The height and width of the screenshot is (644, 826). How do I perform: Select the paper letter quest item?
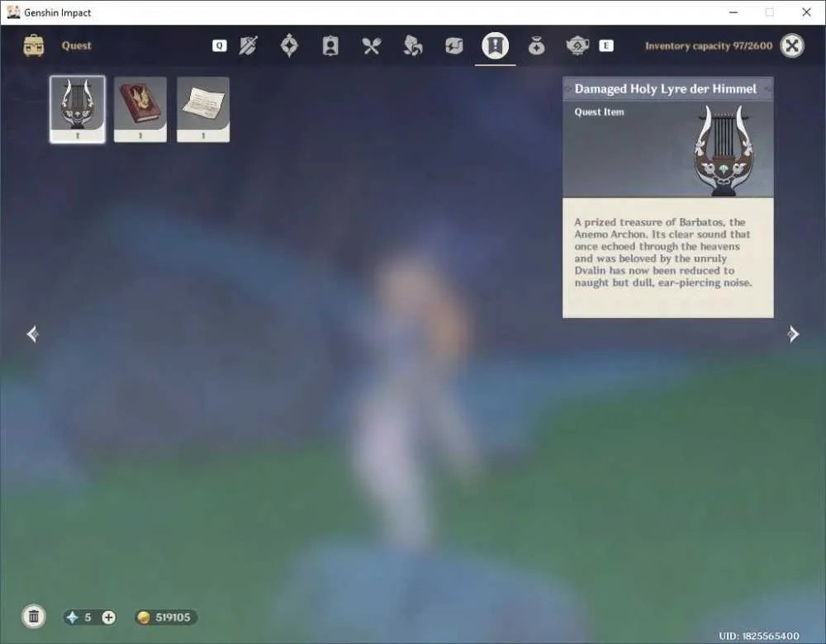point(203,109)
